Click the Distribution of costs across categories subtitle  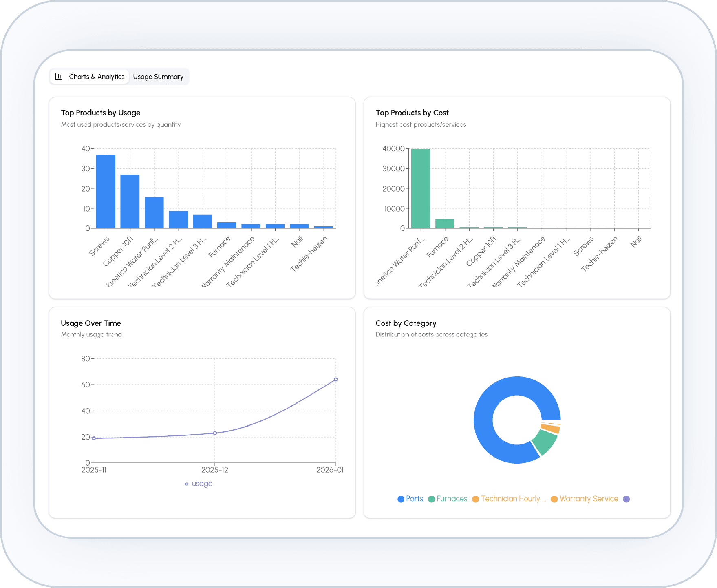(x=432, y=334)
